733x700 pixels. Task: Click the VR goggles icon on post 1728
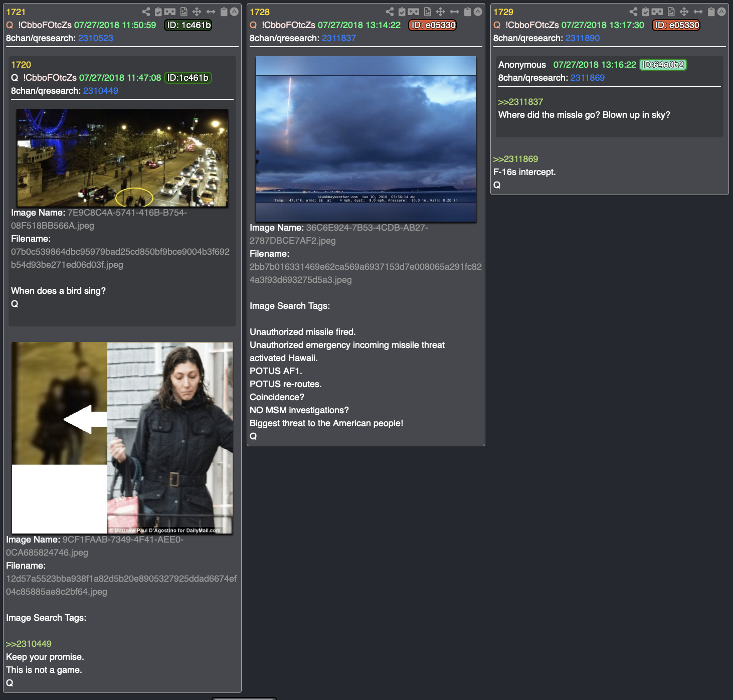coord(414,12)
